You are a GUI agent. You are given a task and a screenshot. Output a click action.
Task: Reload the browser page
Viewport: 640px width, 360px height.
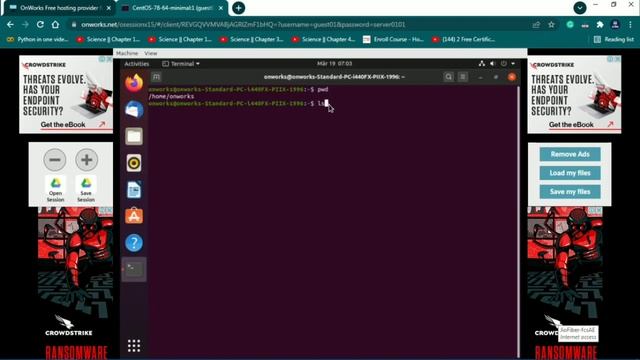pos(40,24)
